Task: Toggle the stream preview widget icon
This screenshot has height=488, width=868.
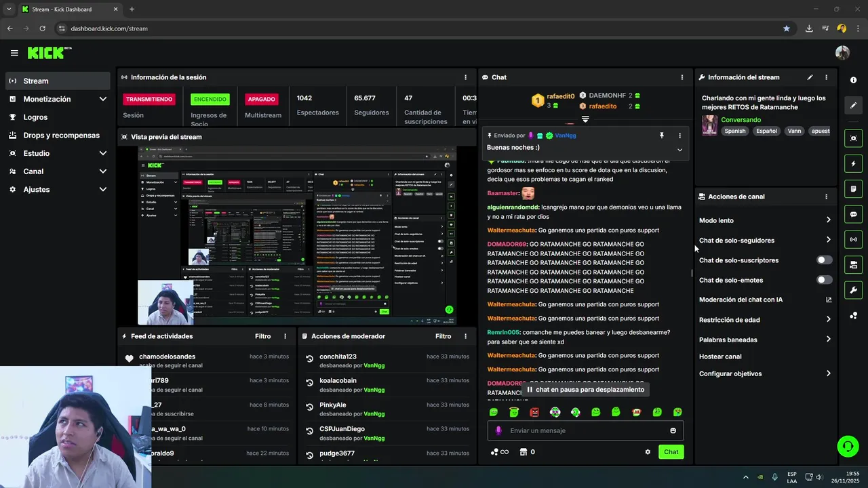Action: (853, 138)
